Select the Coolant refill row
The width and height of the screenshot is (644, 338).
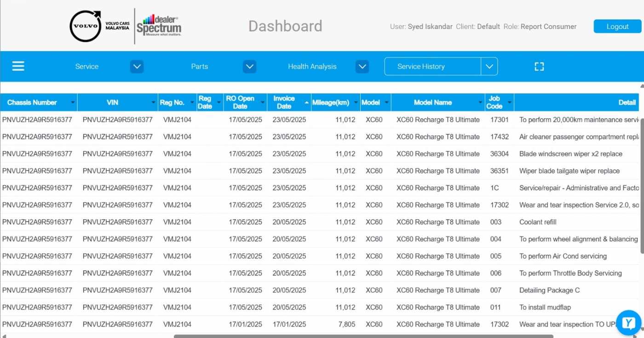(538, 222)
